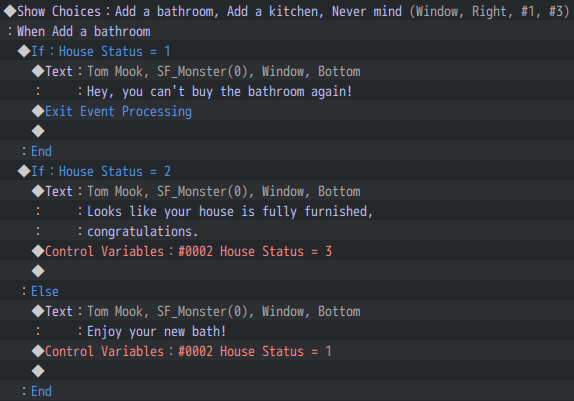Select the 'congratulations.' text line
The image size is (574, 401).
287,231
